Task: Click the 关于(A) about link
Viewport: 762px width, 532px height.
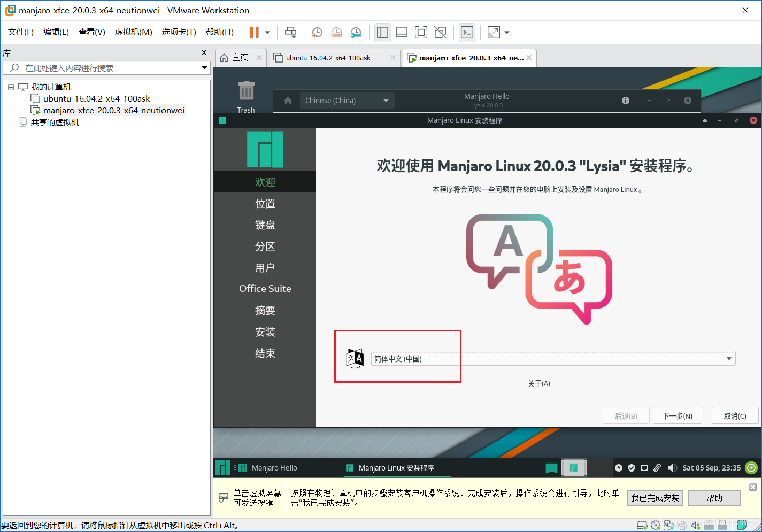Action: (x=539, y=383)
